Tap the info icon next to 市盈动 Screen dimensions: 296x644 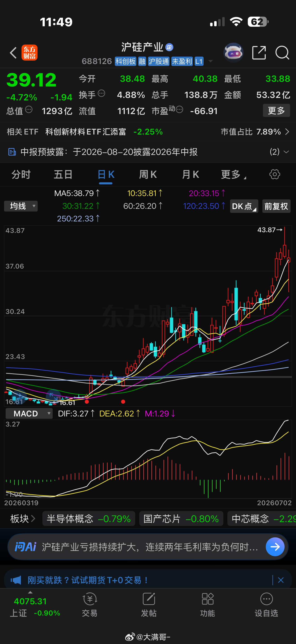point(179,109)
